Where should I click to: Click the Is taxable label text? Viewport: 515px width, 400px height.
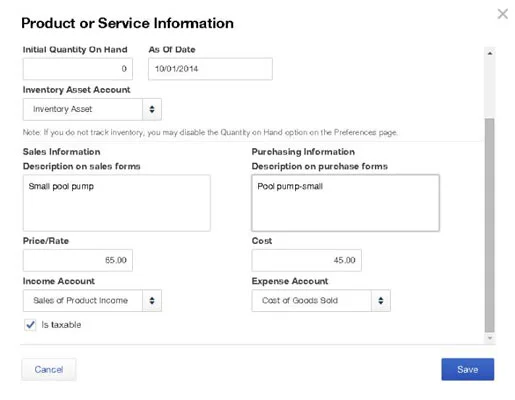61,325
